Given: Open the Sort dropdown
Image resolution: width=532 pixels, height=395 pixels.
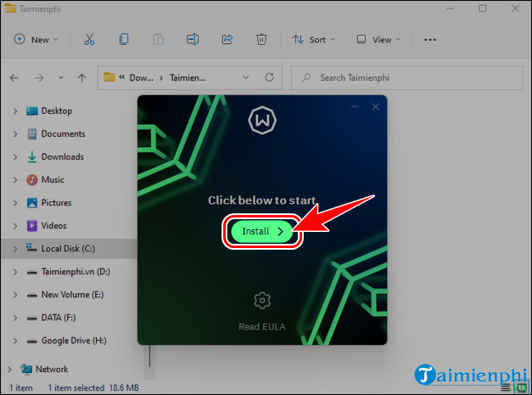Looking at the screenshot, I should 314,40.
